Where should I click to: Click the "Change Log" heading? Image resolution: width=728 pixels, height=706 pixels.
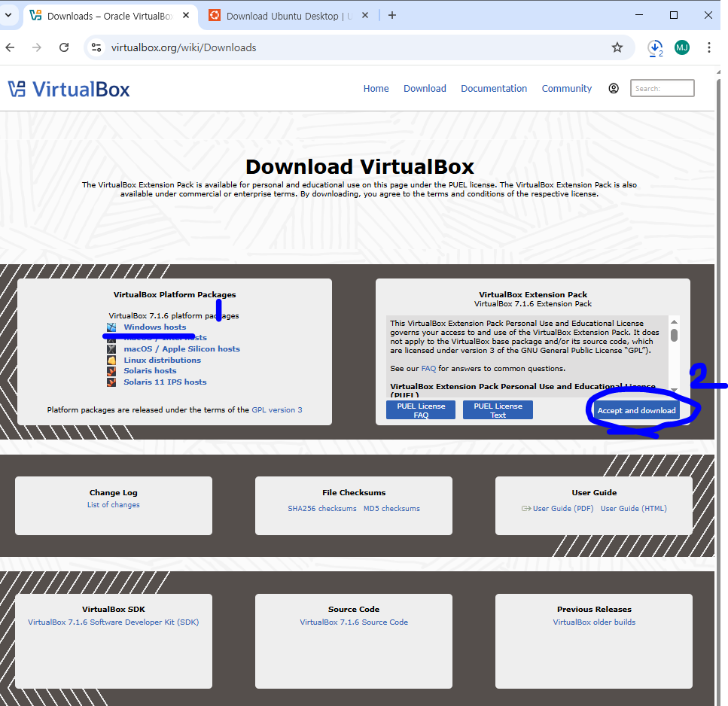coord(113,492)
